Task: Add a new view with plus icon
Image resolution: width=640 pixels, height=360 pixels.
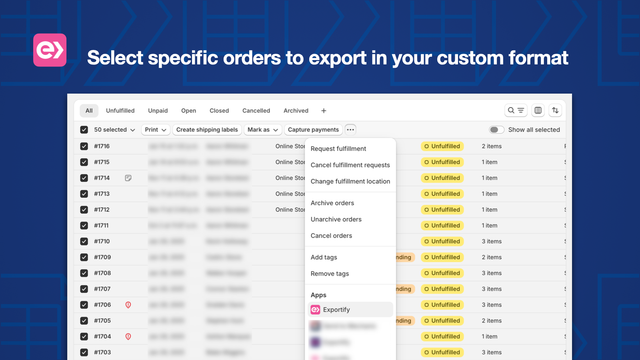Action: [323, 111]
